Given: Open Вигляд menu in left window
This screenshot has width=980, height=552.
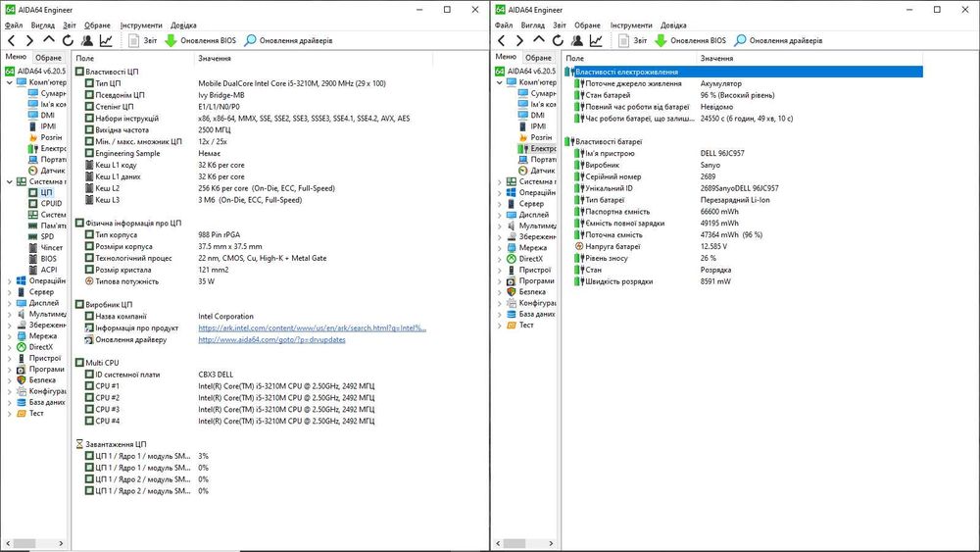Looking at the screenshot, I should (x=42, y=25).
